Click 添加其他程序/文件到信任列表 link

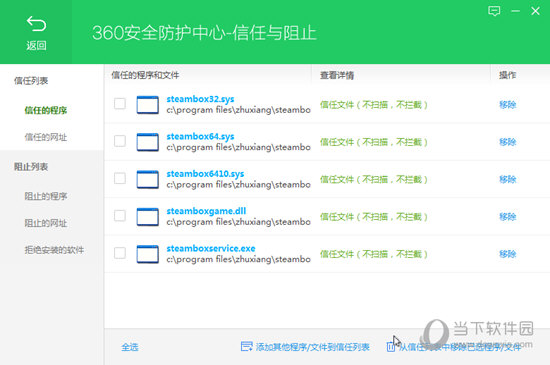pyautogui.click(x=313, y=347)
